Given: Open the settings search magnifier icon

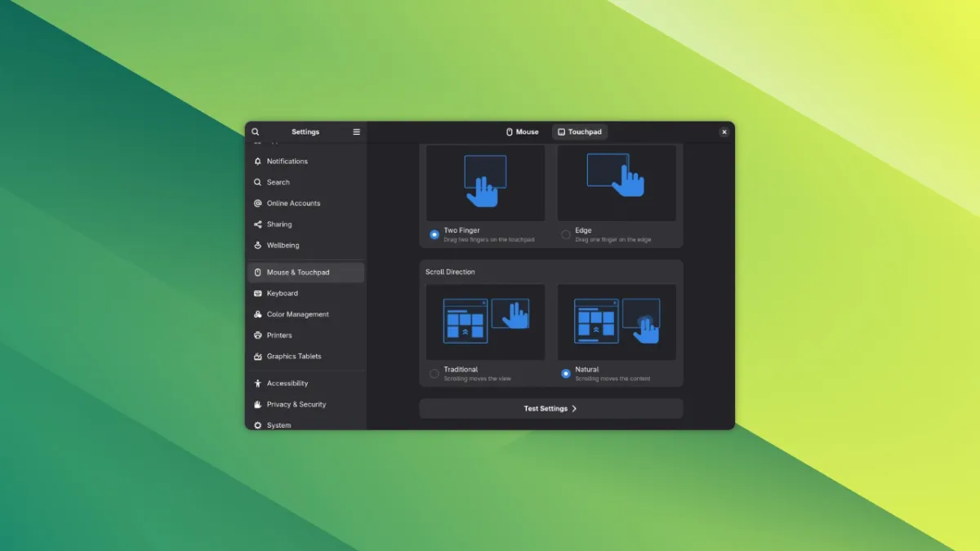Looking at the screenshot, I should coord(256,132).
